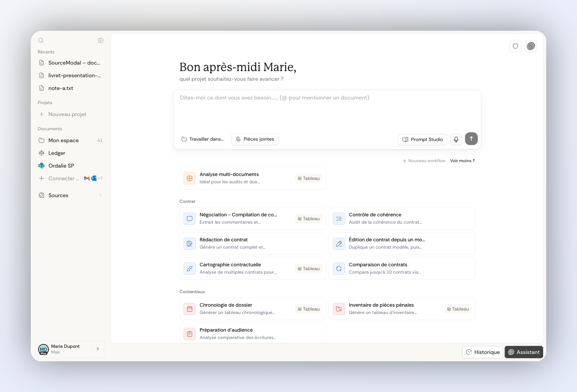Viewport: 577px width, 392px height.
Task: Click the Comparaison de contrats cycle icon
Action: tap(339, 269)
